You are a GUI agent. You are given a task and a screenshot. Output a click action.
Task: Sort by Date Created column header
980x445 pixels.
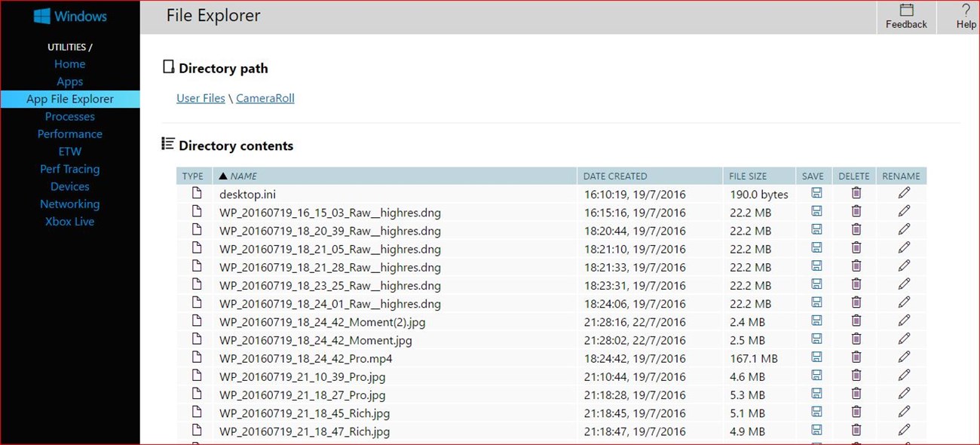click(615, 176)
